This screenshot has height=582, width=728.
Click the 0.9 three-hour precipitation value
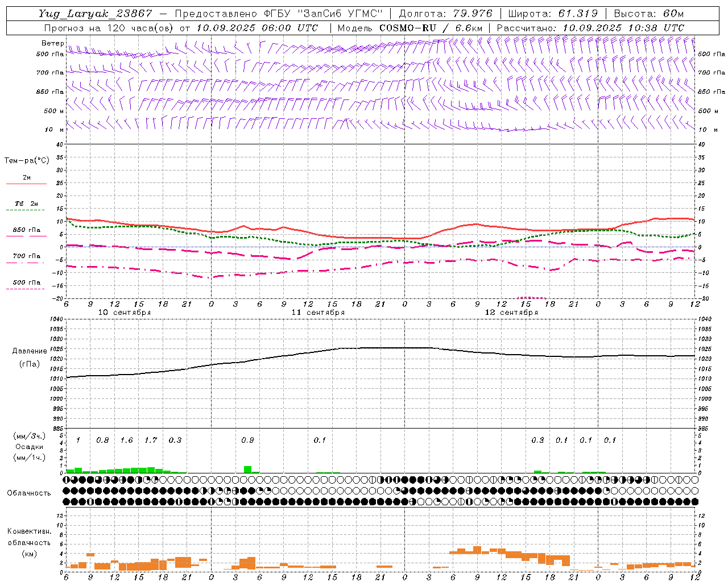tap(247, 440)
